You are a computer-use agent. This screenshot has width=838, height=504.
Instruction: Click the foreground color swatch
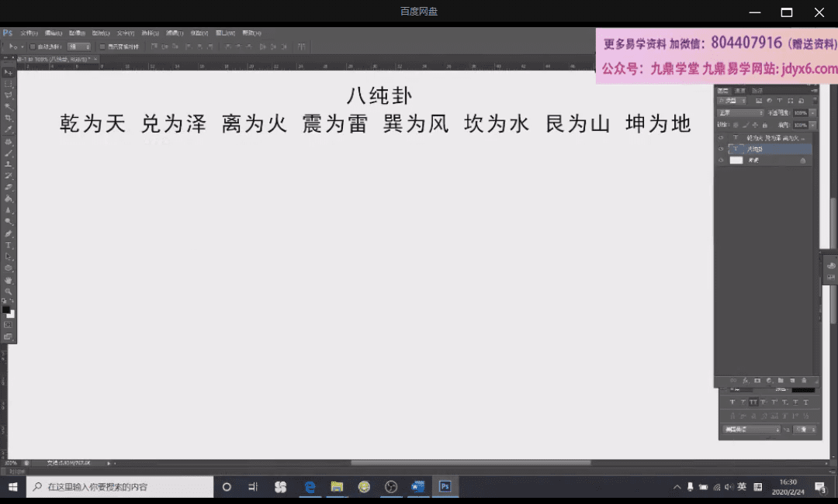coord(6,310)
